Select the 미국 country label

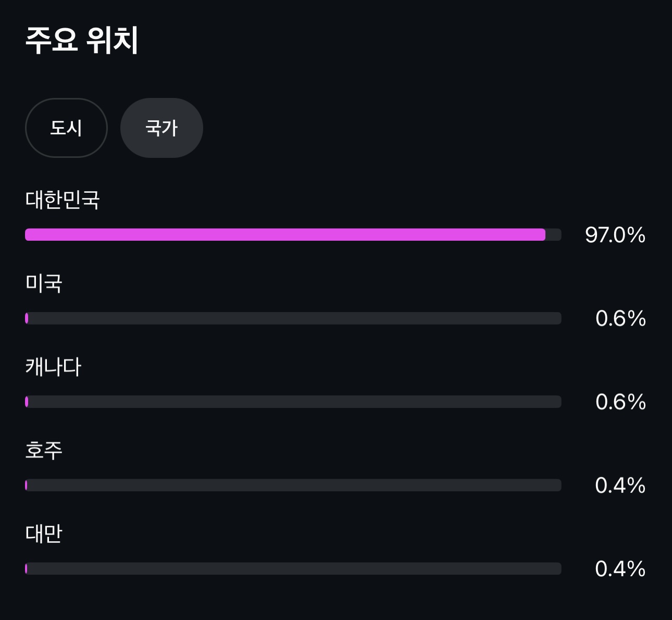(44, 283)
